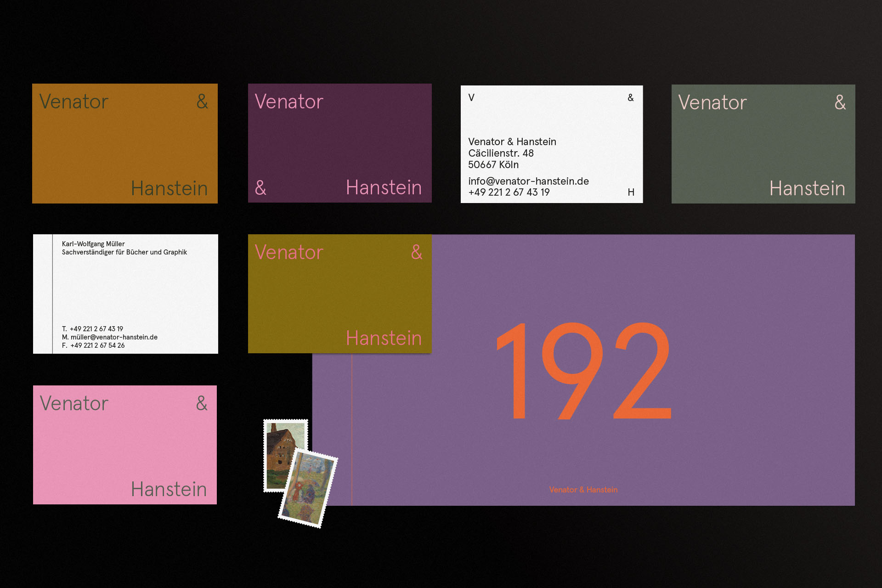Click the fax line "F. +49 221 2 67 54 26"
This screenshot has height=588, width=882.
coord(93,345)
